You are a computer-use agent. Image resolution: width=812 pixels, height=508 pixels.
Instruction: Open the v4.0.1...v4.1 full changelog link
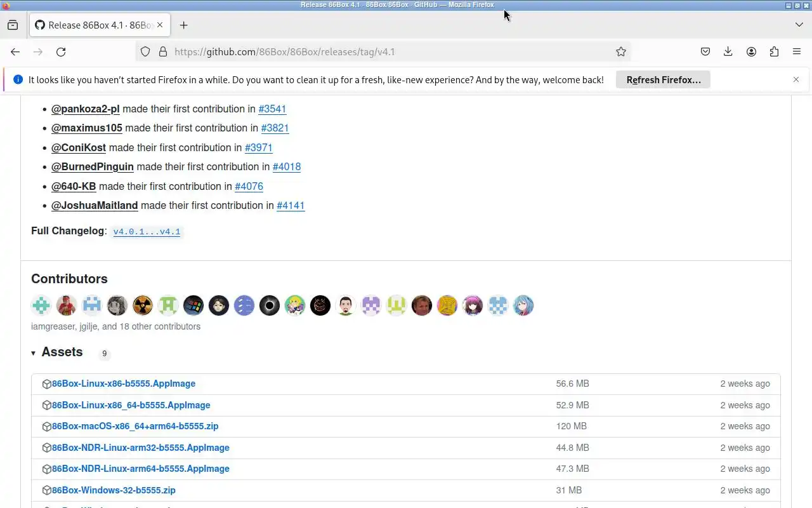point(147,232)
